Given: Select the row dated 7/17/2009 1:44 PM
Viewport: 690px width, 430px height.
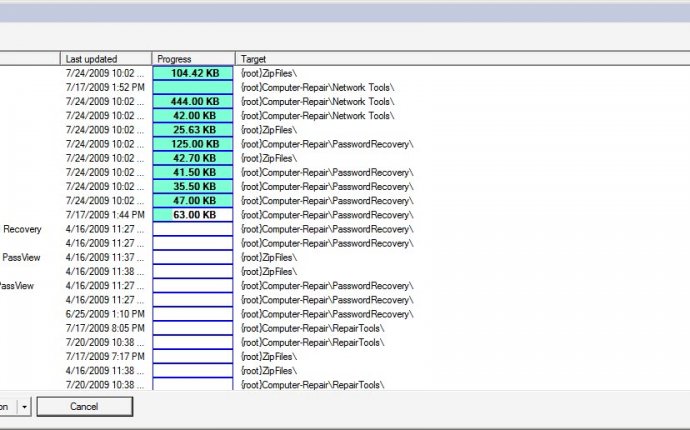Looking at the screenshot, I should (106, 215).
